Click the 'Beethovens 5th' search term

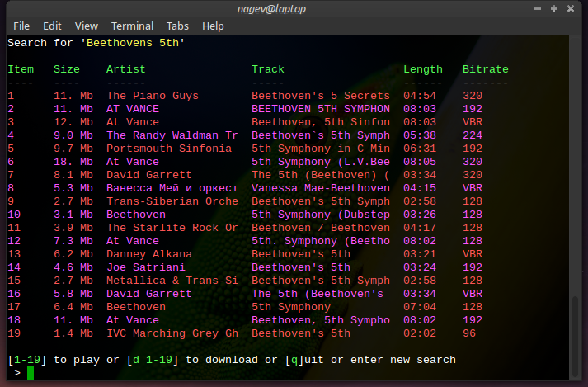[133, 43]
